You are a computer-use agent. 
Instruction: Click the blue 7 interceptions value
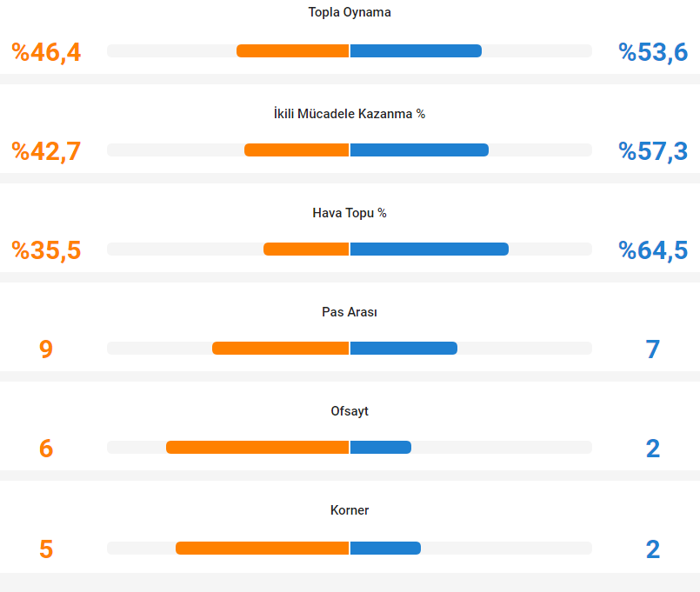653,349
